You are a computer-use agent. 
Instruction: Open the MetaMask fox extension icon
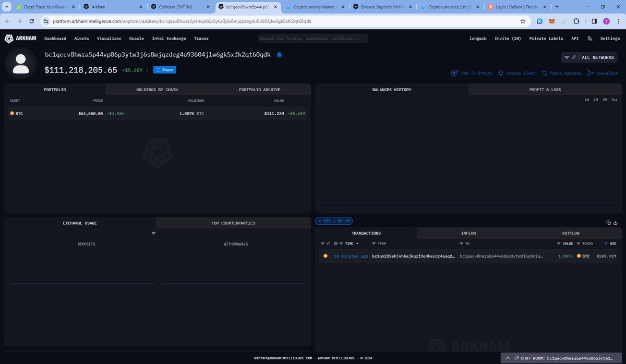(552, 21)
